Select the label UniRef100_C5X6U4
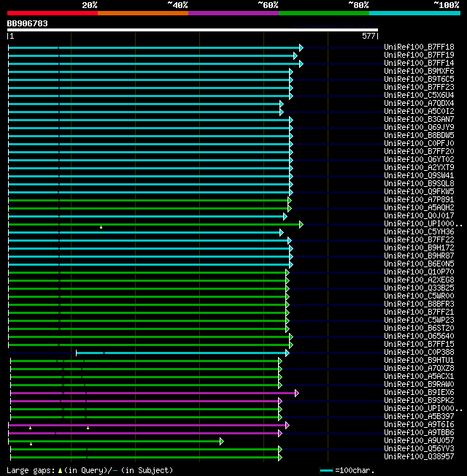The image size is (467, 476). (x=419, y=96)
